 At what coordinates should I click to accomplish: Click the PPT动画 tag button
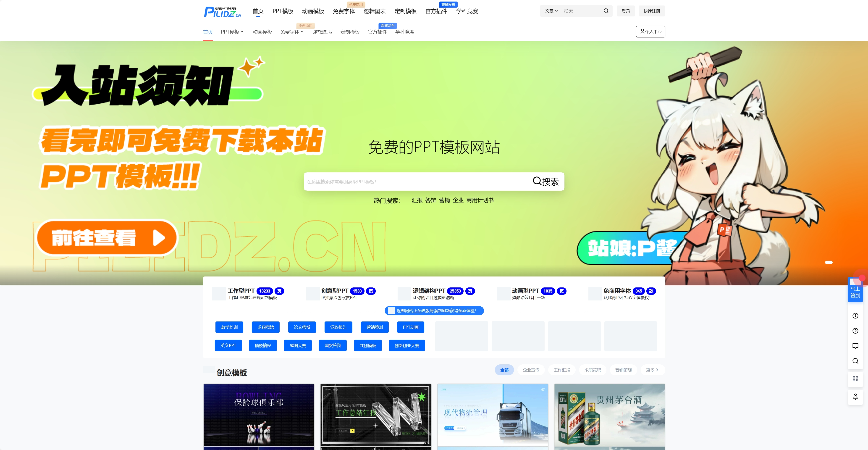click(x=411, y=327)
